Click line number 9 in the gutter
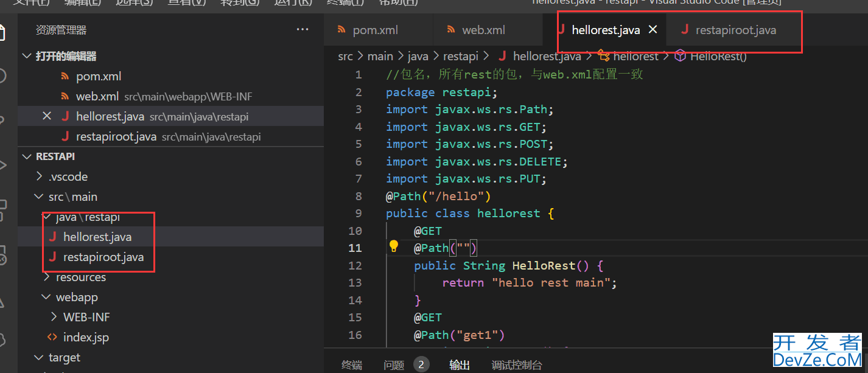 [359, 213]
